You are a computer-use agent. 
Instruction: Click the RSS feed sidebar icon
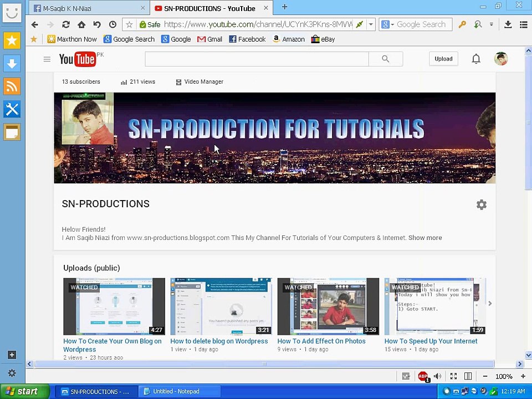pyautogui.click(x=12, y=86)
